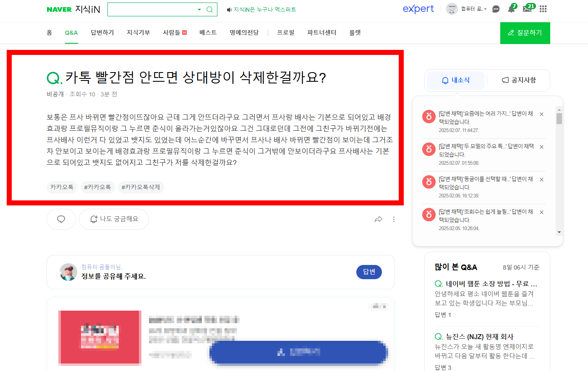Open '조회수는 쉽게 늘릴' 답변 채택 notification
The image size is (588, 371).
tap(486, 216)
